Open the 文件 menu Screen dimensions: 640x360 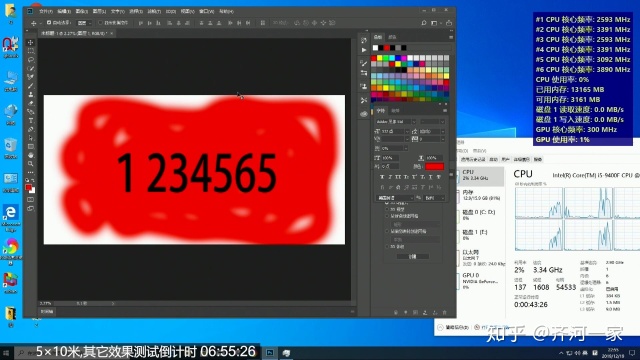(x=46, y=11)
